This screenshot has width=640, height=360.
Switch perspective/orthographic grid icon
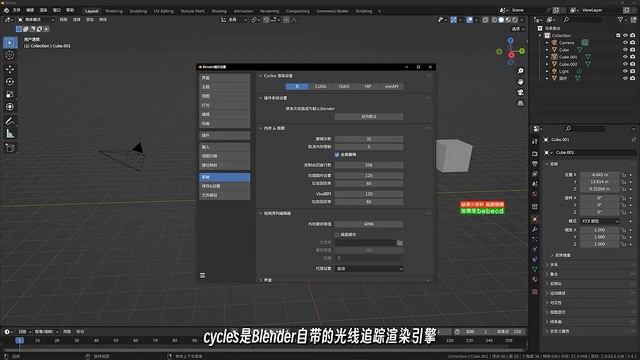point(520,103)
